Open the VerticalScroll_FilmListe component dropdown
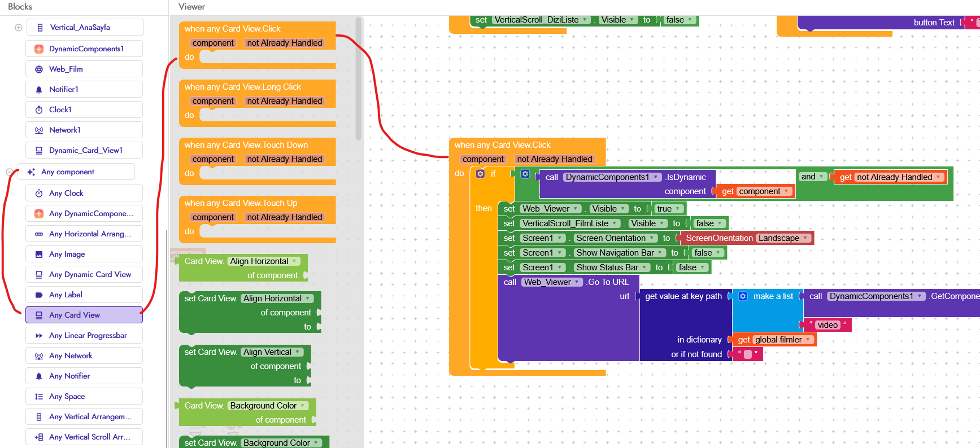Viewport: 980px width, 448px height. click(570, 223)
